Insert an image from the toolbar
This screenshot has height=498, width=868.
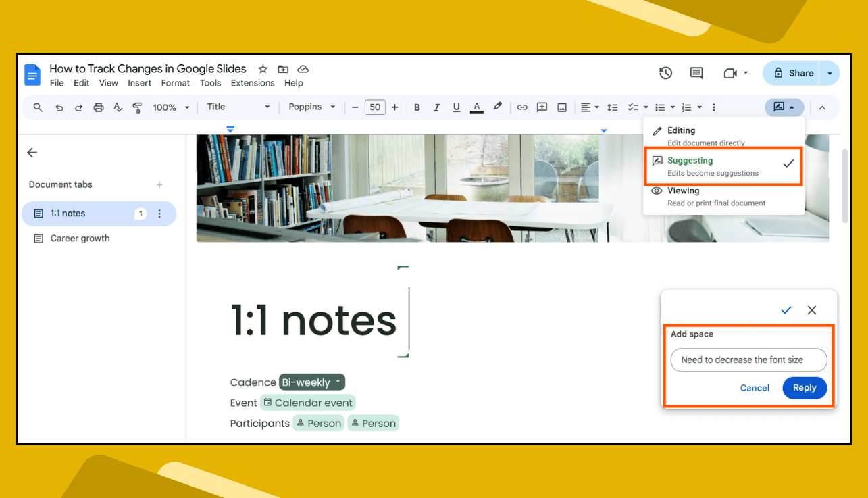click(x=561, y=107)
